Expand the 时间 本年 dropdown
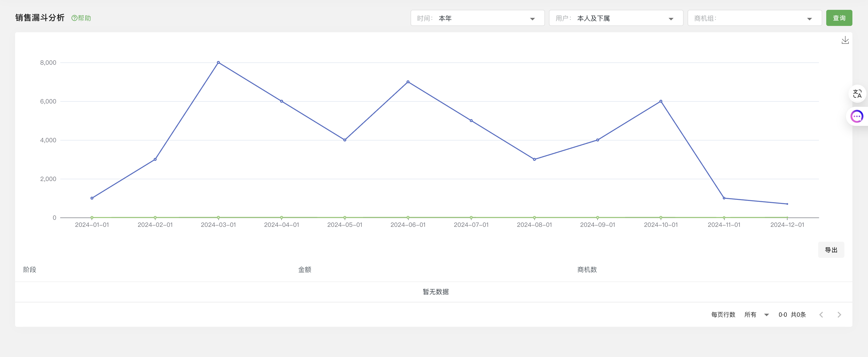The width and height of the screenshot is (868, 357). [x=477, y=18]
